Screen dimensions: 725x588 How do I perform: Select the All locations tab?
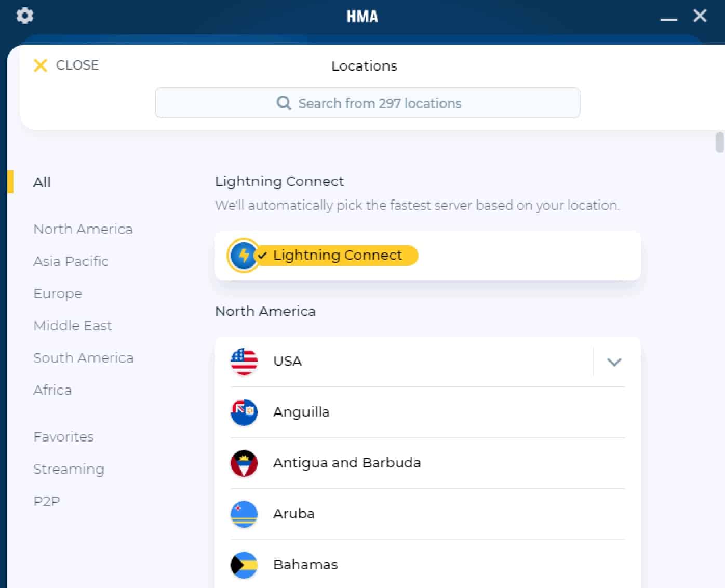[42, 182]
